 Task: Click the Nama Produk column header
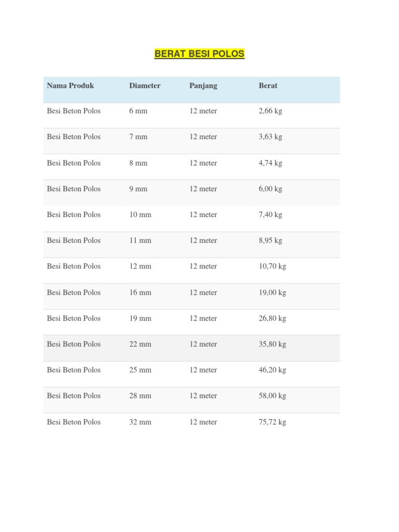[x=70, y=86]
